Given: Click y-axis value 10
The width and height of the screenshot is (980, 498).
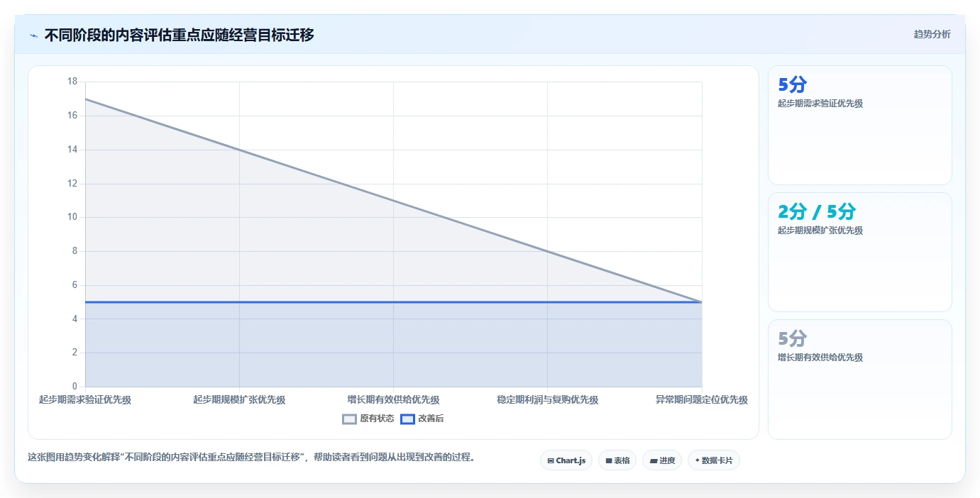Looking at the screenshot, I should pyautogui.click(x=72, y=217).
